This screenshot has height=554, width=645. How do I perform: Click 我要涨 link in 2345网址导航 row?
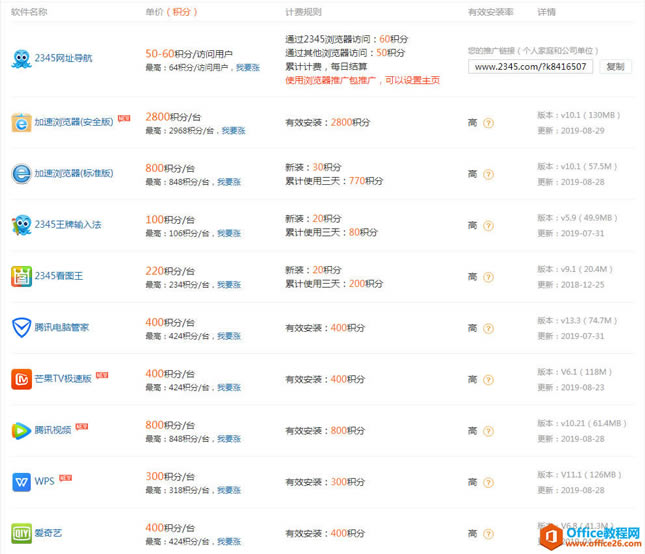[x=248, y=68]
